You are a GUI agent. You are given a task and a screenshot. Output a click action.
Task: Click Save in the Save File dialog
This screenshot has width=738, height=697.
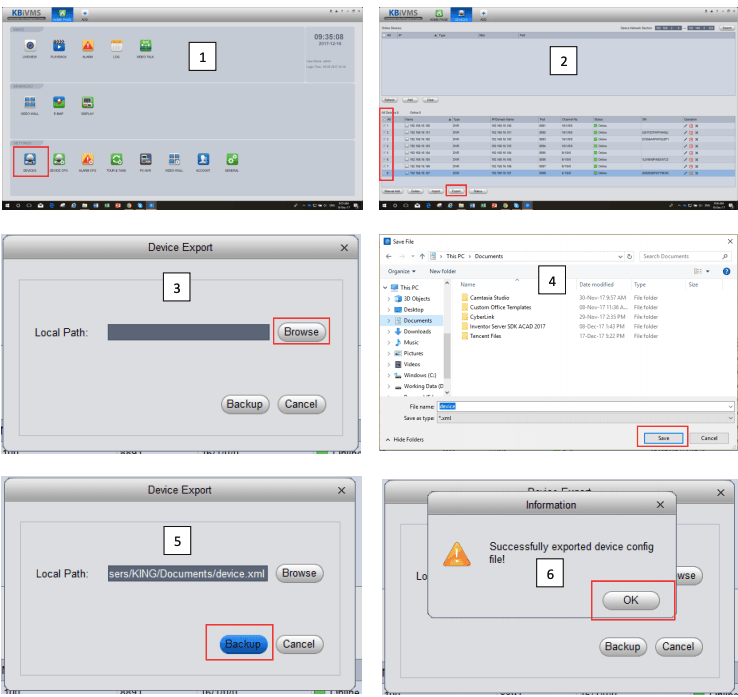click(x=661, y=437)
